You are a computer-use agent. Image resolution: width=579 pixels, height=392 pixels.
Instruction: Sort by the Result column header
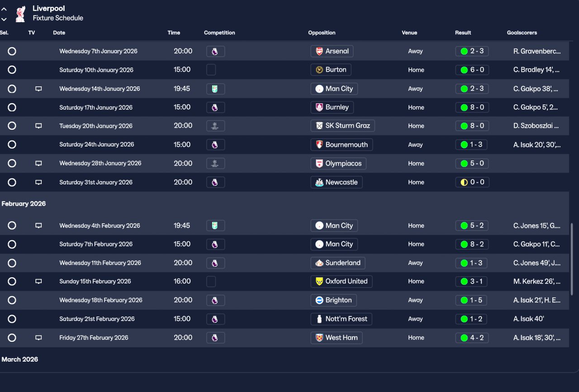point(463,33)
